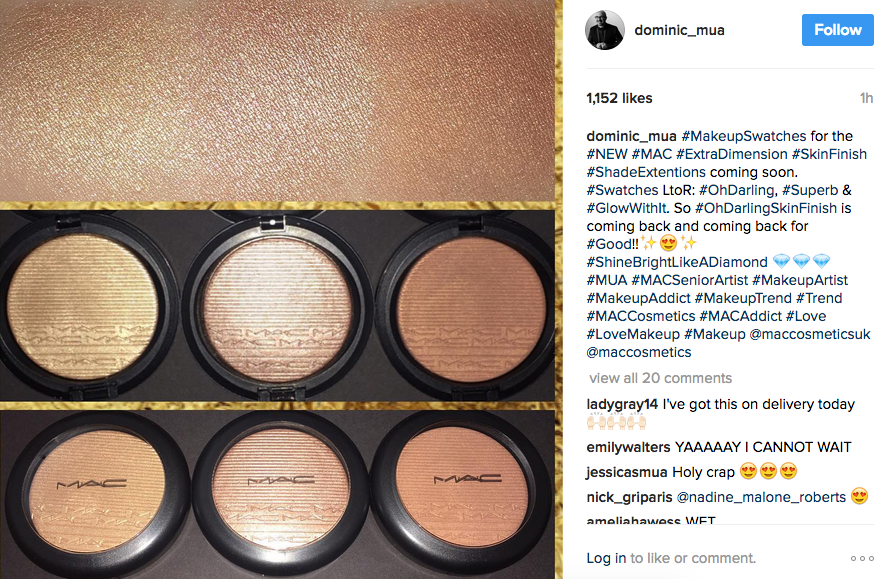This screenshot has width=892, height=579.
Task: Open the #MACSeniorArtist hashtag
Action: point(689,280)
